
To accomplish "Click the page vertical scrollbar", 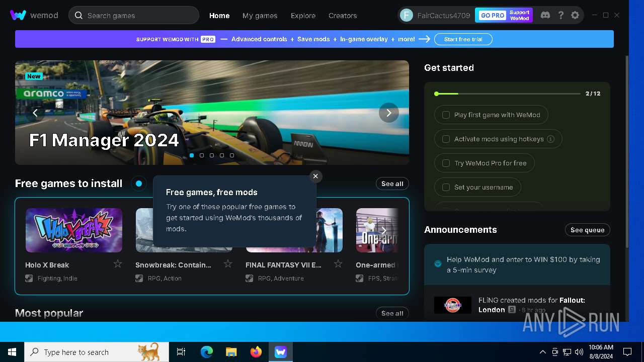I will click(x=626, y=151).
